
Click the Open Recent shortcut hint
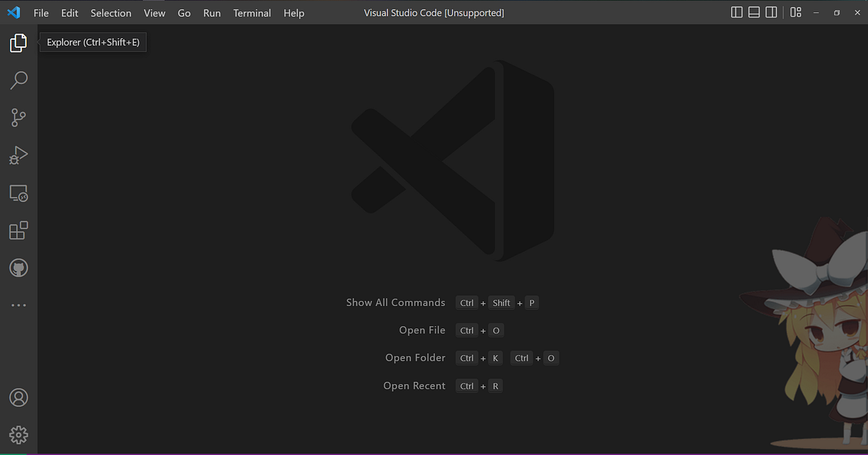pos(479,386)
